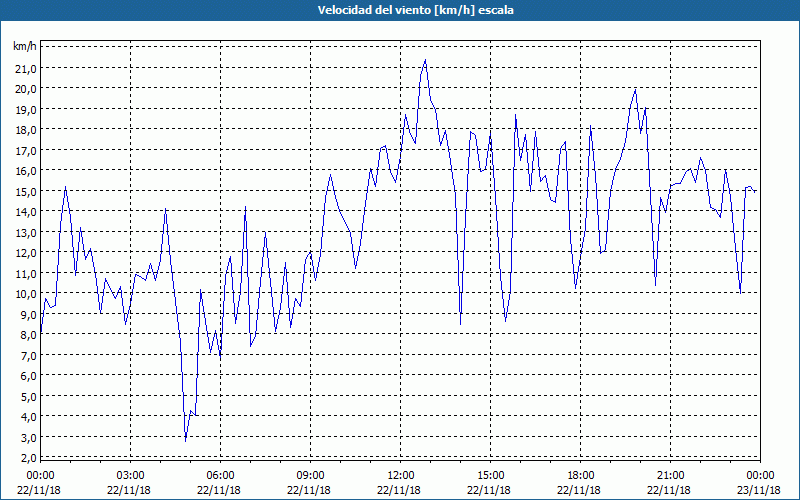
Task: Select the 8,0 y-axis label
Action: 29,335
